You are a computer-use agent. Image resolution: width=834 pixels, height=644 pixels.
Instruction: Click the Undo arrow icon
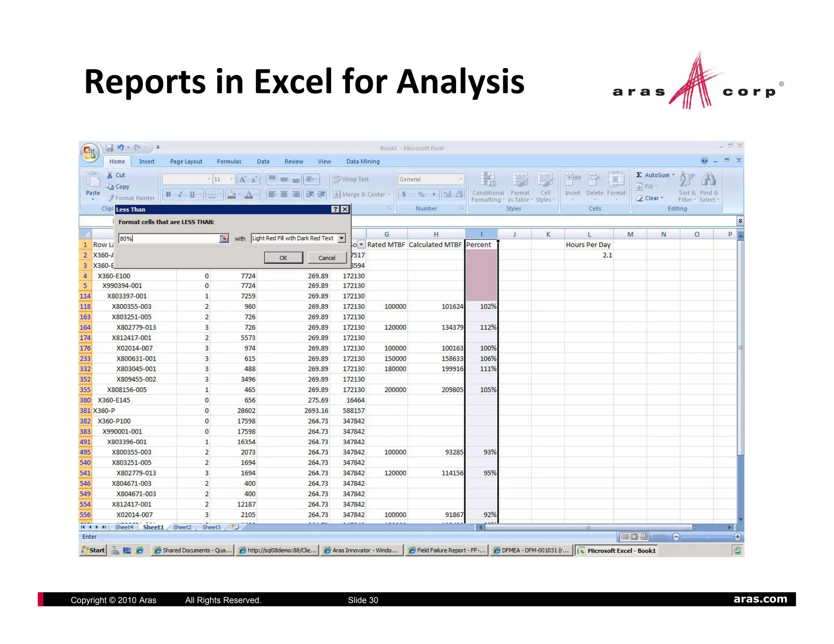(x=121, y=147)
